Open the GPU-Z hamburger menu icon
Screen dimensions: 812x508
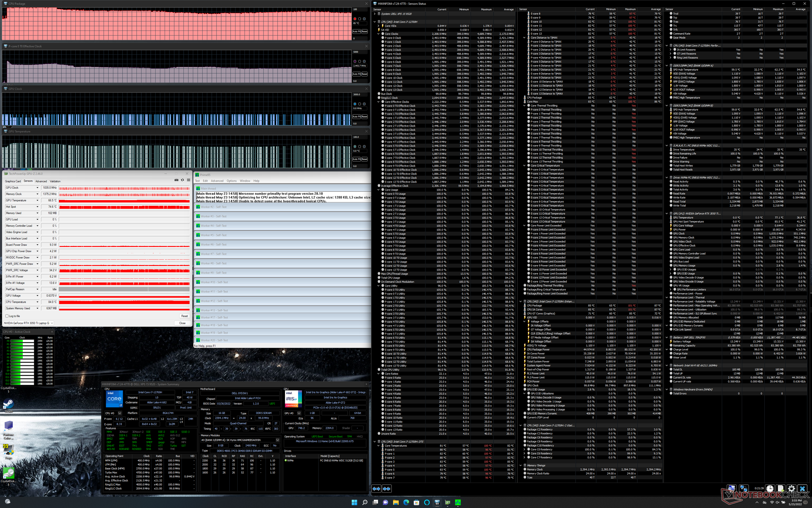[189, 180]
